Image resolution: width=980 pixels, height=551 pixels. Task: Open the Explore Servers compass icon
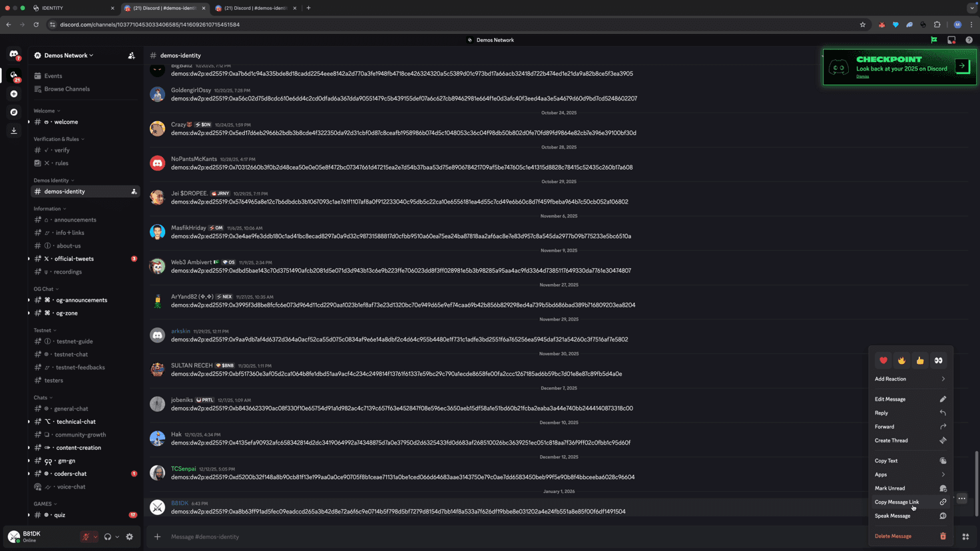pos(14,112)
